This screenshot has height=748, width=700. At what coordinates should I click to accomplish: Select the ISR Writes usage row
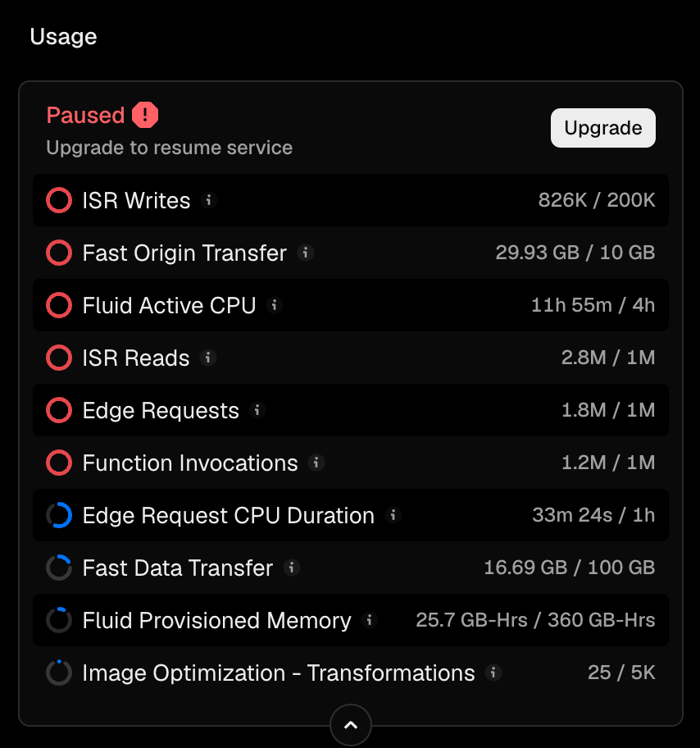point(351,200)
